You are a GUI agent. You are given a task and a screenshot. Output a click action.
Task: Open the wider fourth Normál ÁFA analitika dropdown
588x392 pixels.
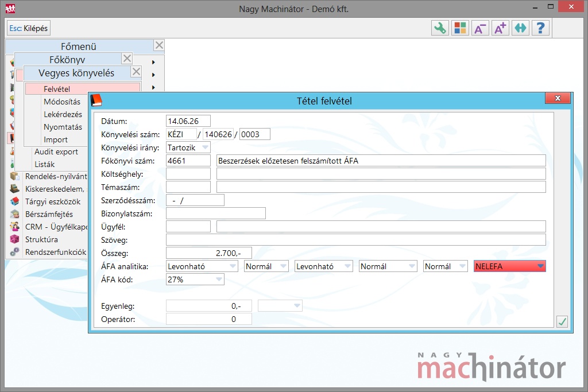412,266
